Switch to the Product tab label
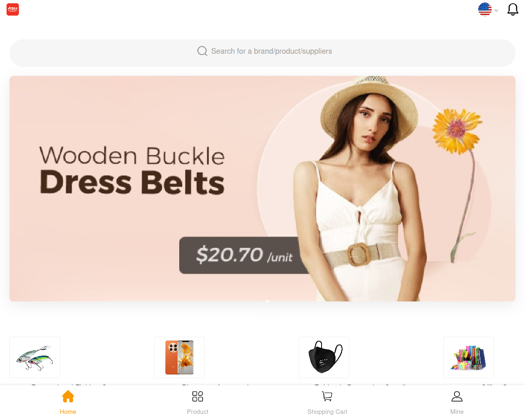 (x=198, y=412)
